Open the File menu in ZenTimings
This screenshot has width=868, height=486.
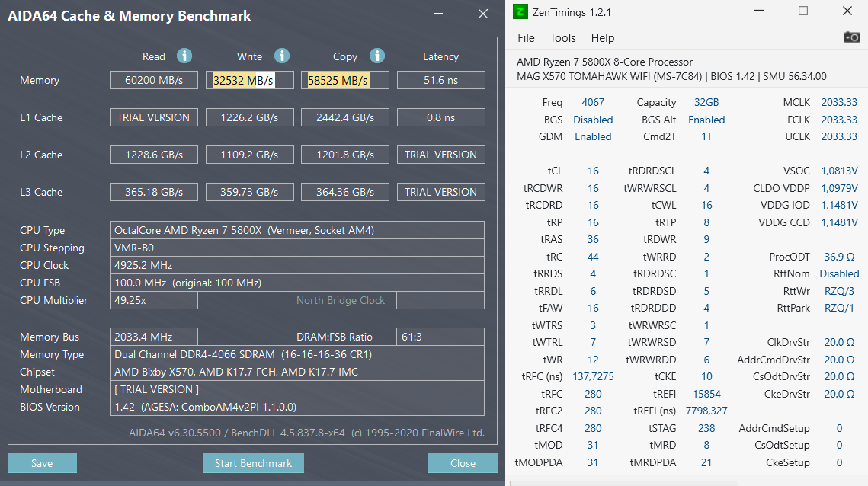point(526,37)
